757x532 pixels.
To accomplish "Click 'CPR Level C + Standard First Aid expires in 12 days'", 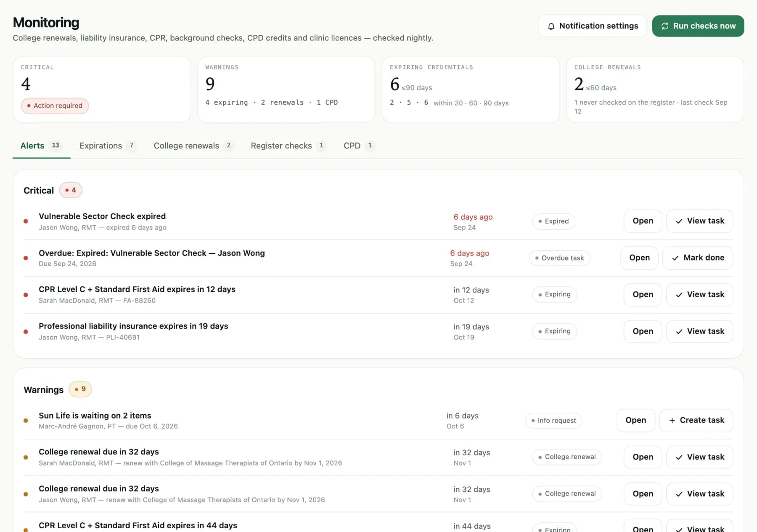I will tap(137, 290).
